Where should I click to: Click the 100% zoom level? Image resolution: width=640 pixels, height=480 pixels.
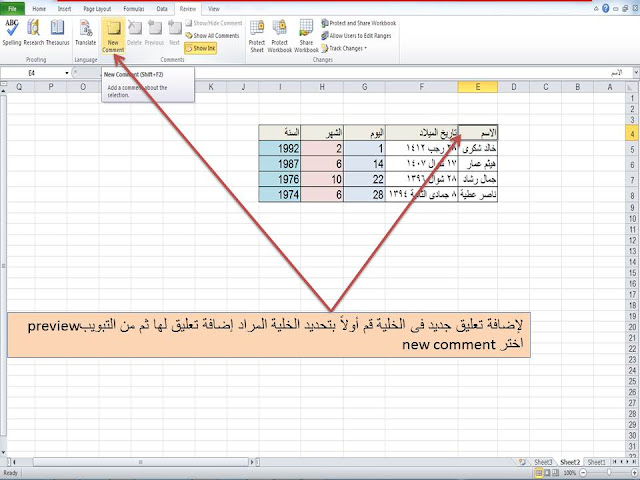(569, 473)
